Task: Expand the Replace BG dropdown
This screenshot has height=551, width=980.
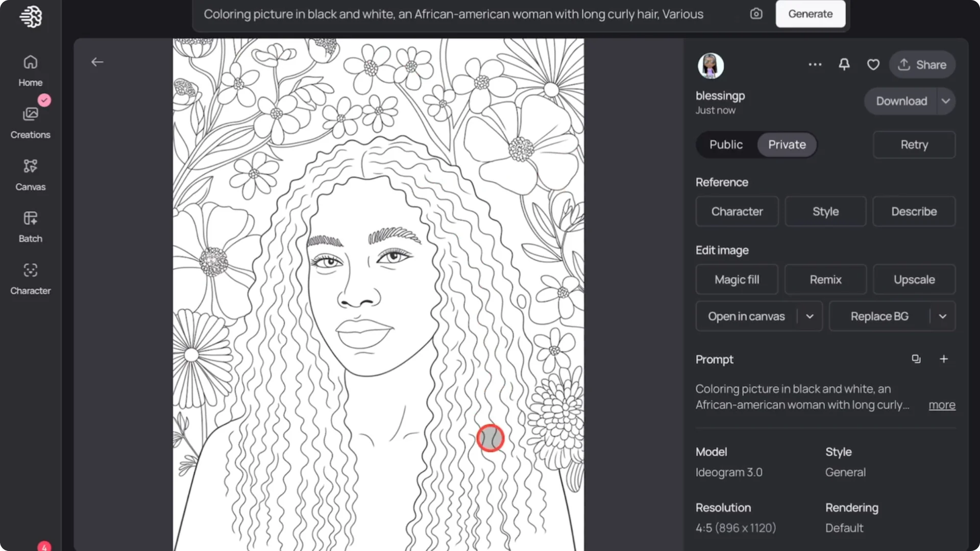Action: tap(943, 316)
